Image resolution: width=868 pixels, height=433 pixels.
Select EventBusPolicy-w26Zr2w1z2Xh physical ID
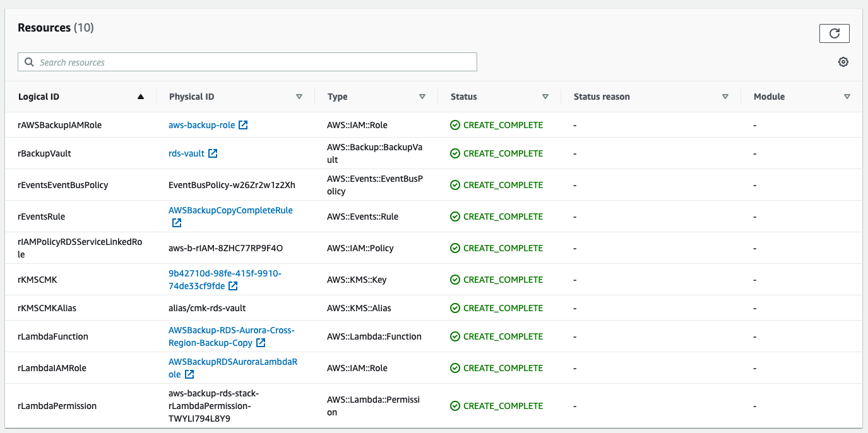[232, 185]
